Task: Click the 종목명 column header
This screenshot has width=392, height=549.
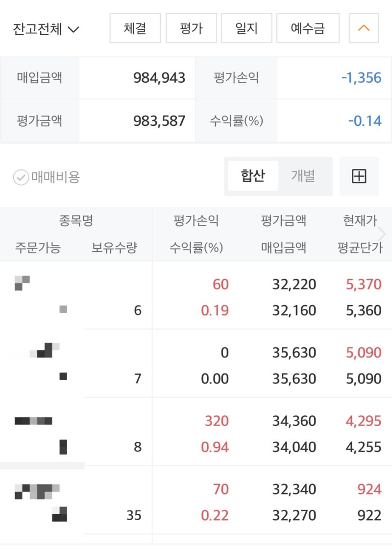Action: click(76, 220)
